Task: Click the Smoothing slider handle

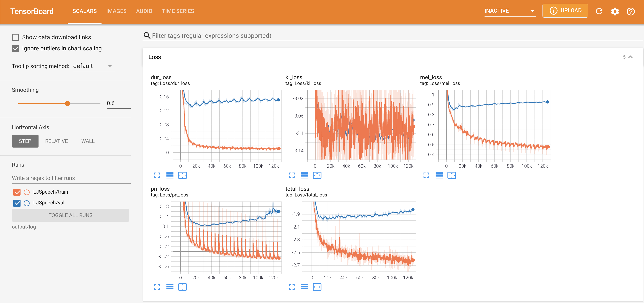Action: click(67, 103)
